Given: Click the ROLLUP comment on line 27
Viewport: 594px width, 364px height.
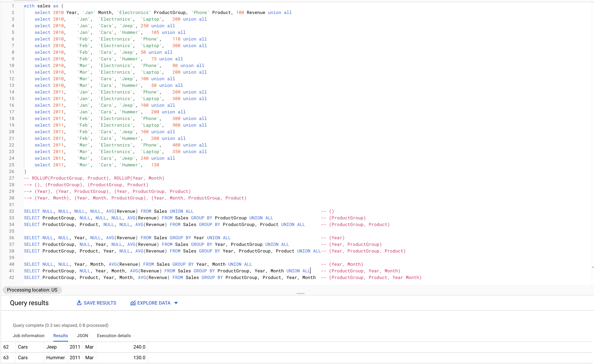Looking at the screenshot, I should click(x=94, y=178).
